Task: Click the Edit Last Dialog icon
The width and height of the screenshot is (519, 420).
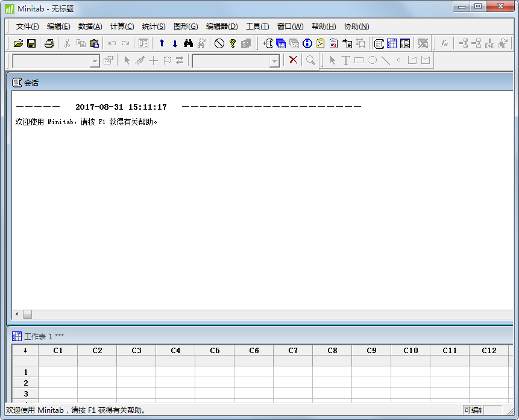Action: coord(143,43)
